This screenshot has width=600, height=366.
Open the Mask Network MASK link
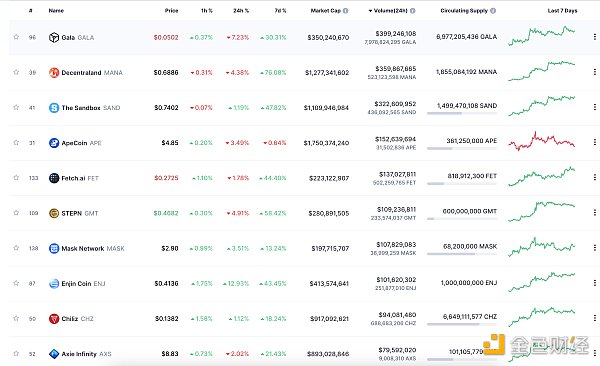tap(93, 248)
